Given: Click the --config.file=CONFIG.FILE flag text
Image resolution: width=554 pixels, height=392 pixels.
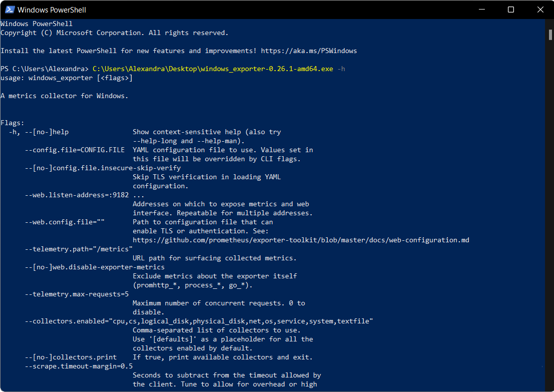Looking at the screenshot, I should [x=75, y=150].
